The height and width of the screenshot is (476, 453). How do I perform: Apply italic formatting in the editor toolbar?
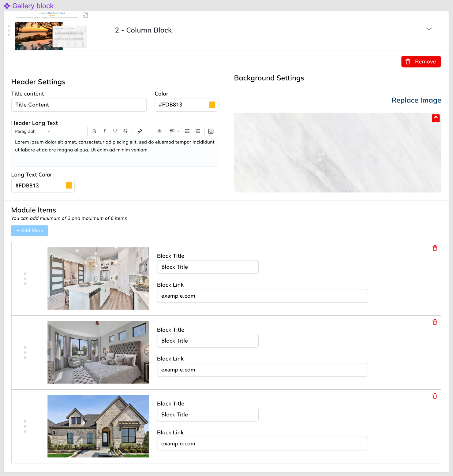point(104,131)
